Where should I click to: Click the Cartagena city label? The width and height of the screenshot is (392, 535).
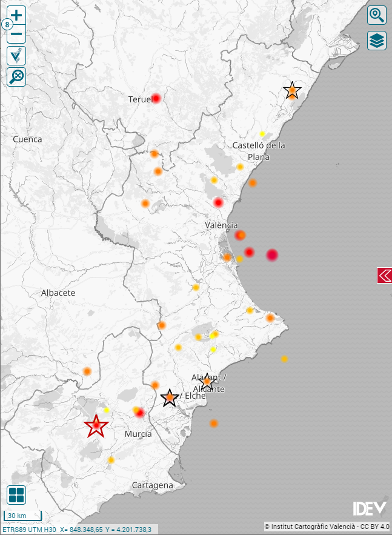[x=153, y=485]
